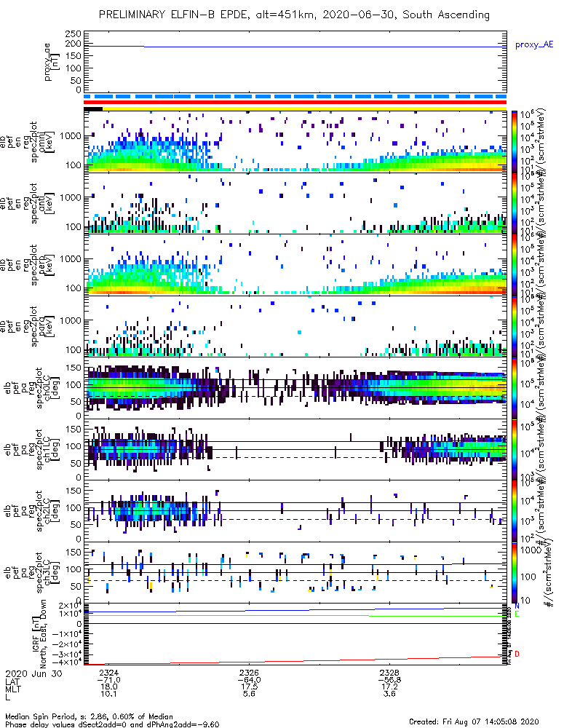Click the red 'D' component label
The width and height of the screenshot is (564, 728).
(x=517, y=654)
